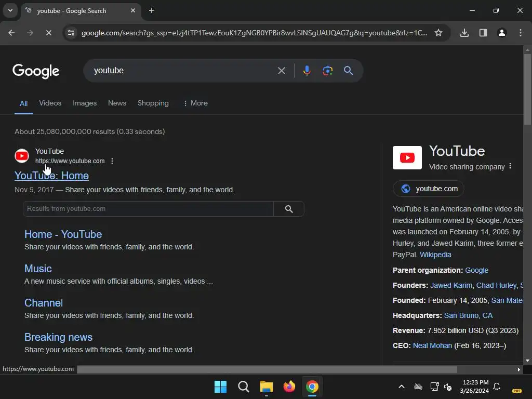
Task: Switch to the News tab
Action: click(x=117, y=103)
